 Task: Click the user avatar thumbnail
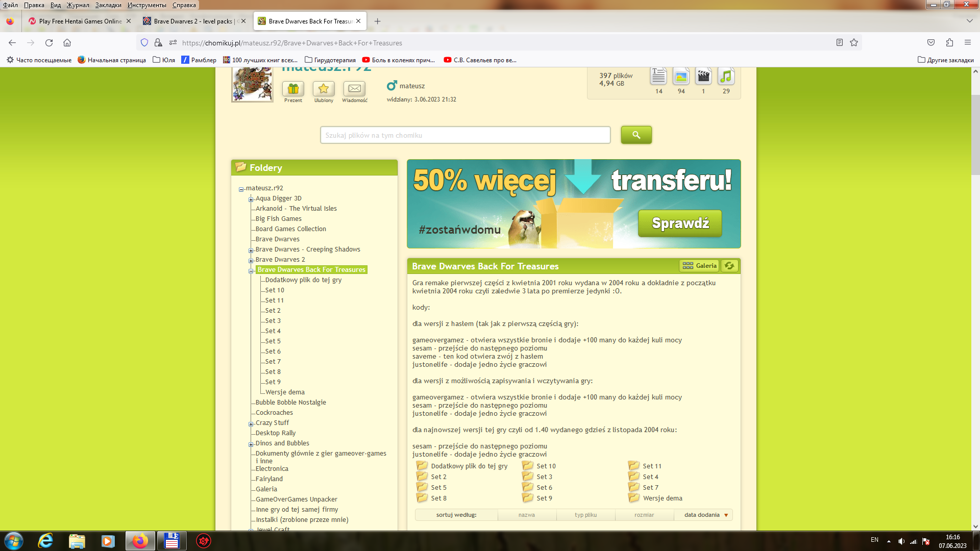pyautogui.click(x=252, y=84)
